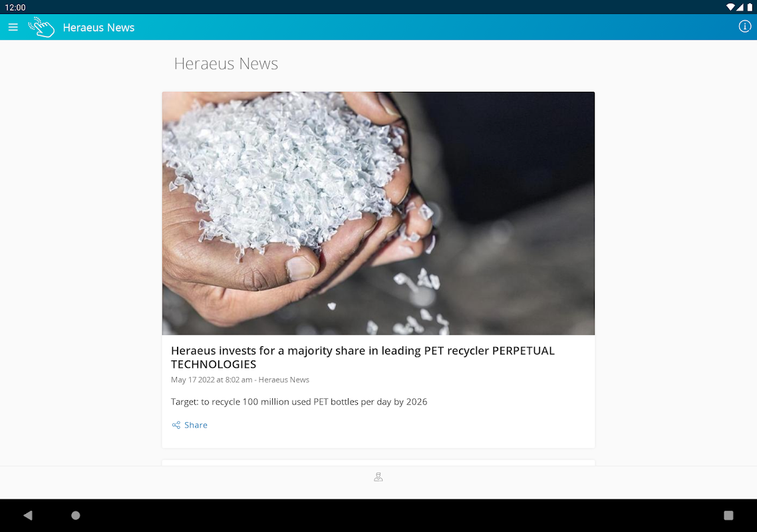The image size is (757, 532).
Task: Click the 'Heraeus News' toolbar title
Action: [98, 27]
